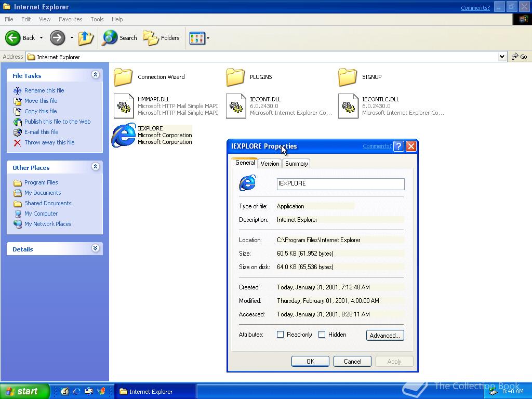532x399 pixels.
Task: Click Internet Explorer taskbar button
Action: (155, 392)
